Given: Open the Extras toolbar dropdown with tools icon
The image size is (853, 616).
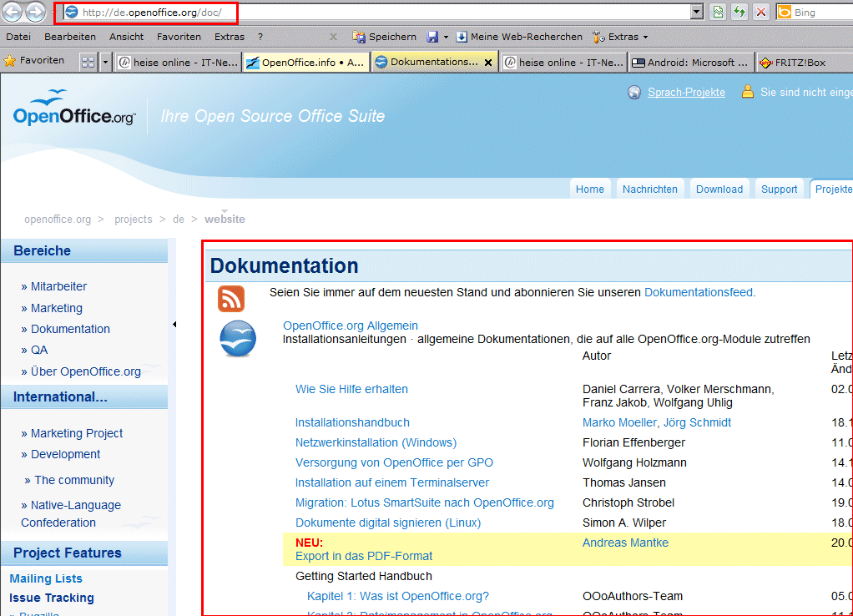Looking at the screenshot, I should (621, 37).
